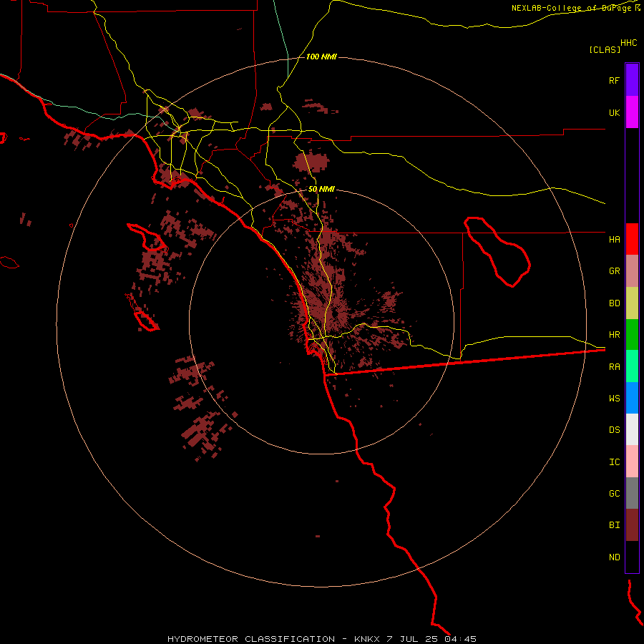The width and height of the screenshot is (644, 644).
Task: Click the HHC product code text
Action: click(628, 43)
